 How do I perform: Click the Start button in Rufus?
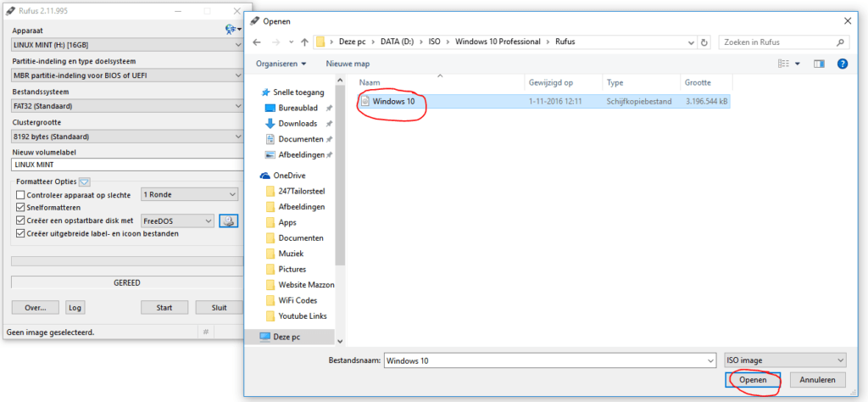point(164,307)
